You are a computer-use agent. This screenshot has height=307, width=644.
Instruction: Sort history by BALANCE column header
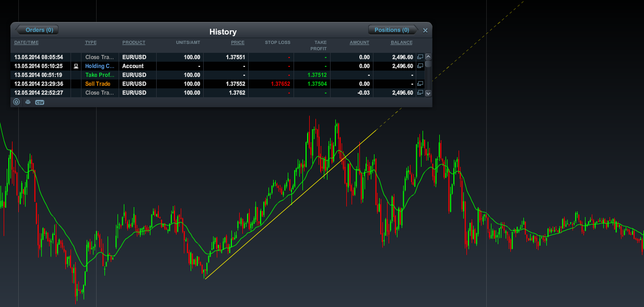click(x=402, y=42)
